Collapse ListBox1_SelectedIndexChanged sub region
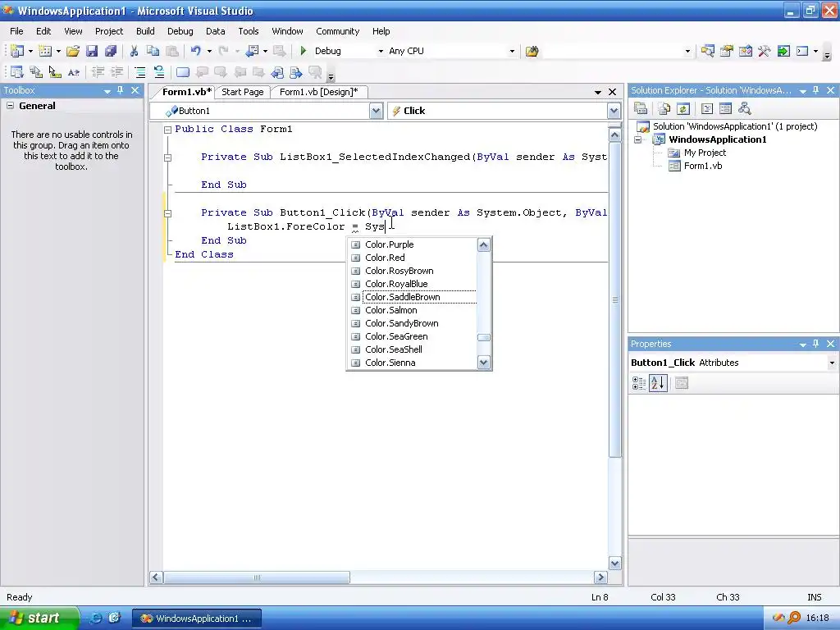840x630 pixels. click(167, 157)
